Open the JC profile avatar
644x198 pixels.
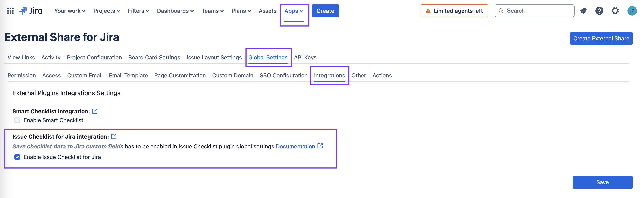632,11
